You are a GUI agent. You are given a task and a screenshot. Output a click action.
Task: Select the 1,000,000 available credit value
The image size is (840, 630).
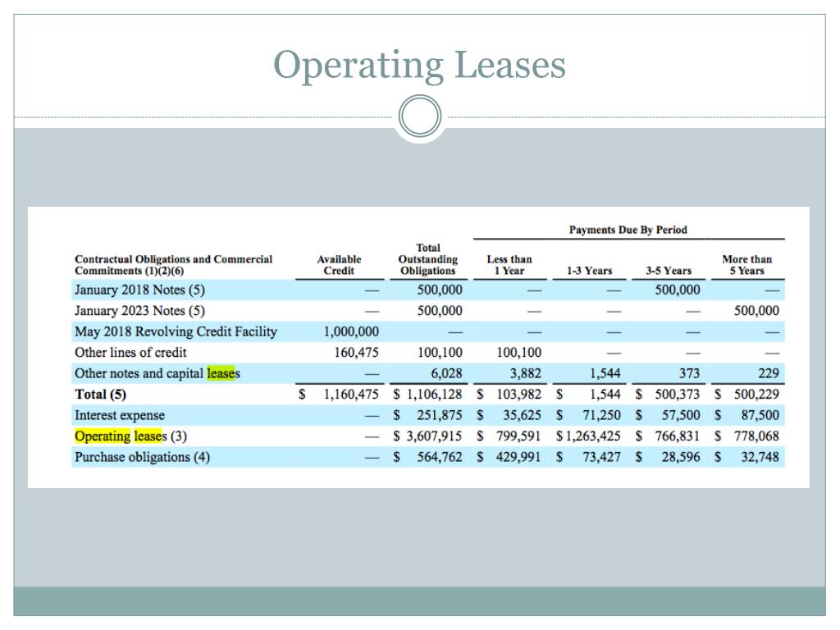[x=351, y=331]
